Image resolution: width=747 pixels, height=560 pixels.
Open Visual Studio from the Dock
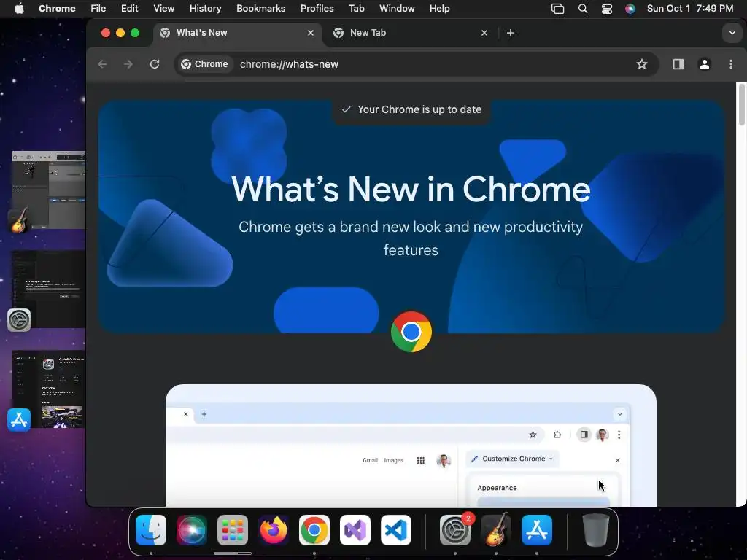point(355,530)
